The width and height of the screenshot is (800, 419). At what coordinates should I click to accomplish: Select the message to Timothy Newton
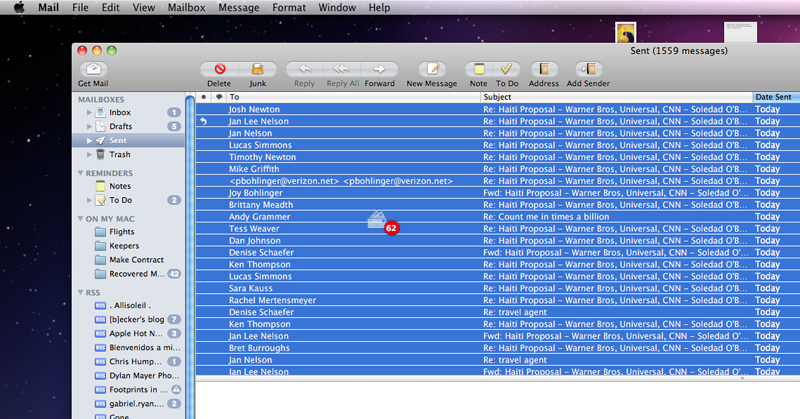(x=498, y=157)
